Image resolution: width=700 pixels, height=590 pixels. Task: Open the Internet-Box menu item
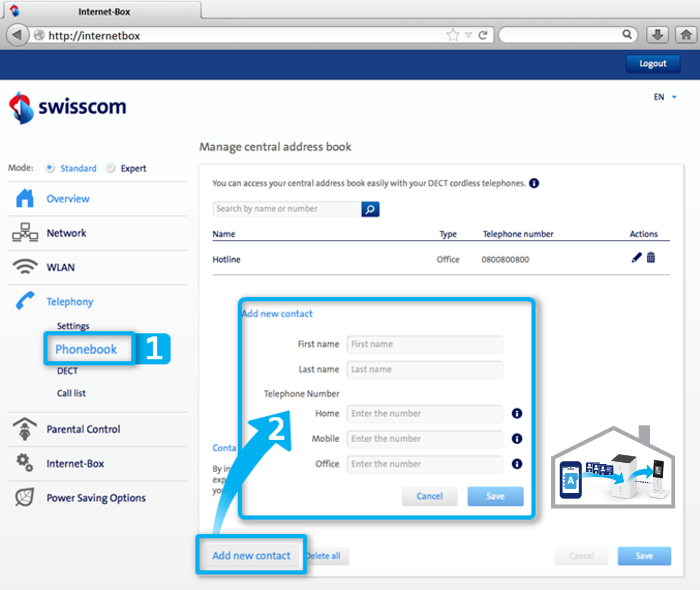75,463
